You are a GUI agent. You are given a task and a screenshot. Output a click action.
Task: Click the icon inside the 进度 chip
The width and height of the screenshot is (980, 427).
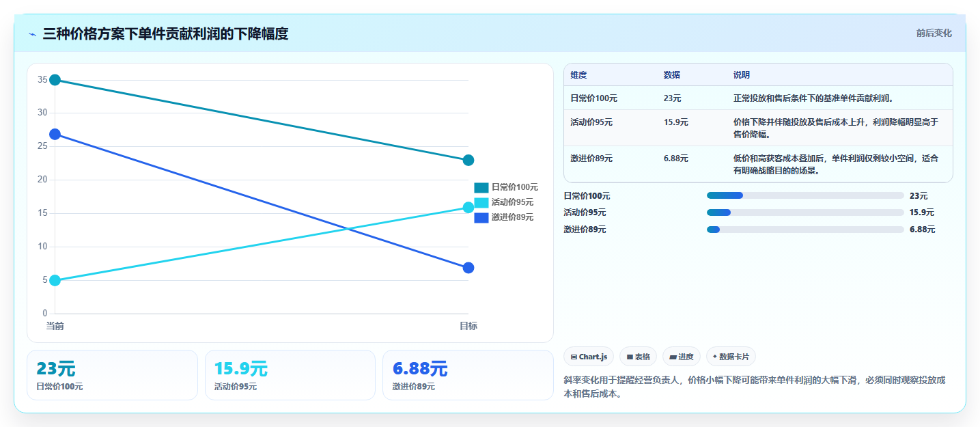pos(673,357)
